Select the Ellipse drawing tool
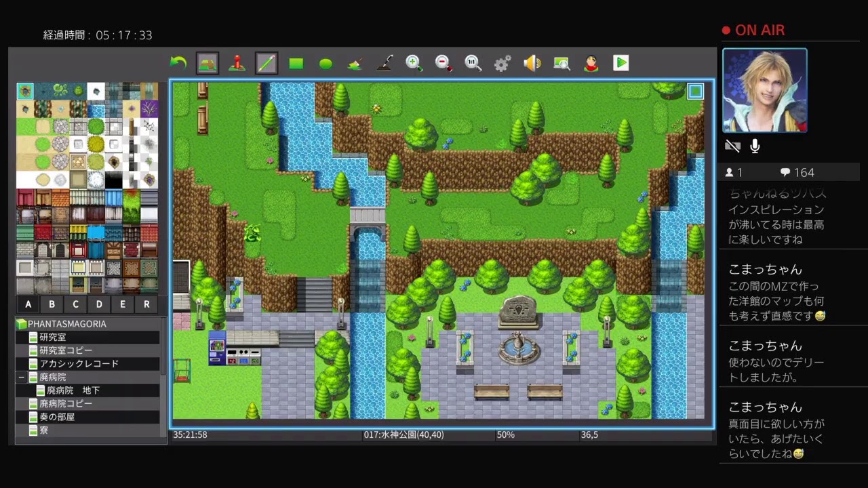Screen dimensions: 868x488 pos(325,63)
